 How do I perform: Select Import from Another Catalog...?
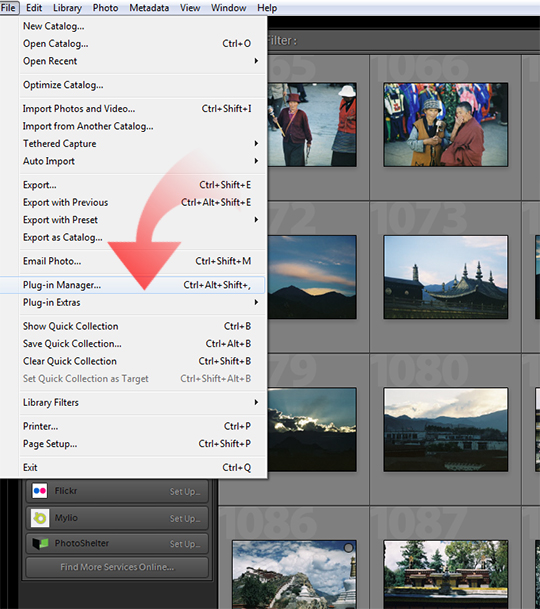[133, 126]
